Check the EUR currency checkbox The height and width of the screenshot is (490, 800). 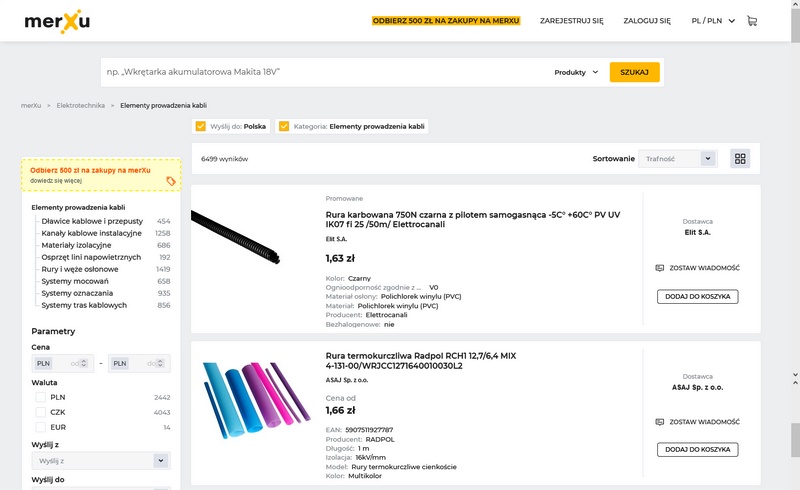click(x=41, y=427)
